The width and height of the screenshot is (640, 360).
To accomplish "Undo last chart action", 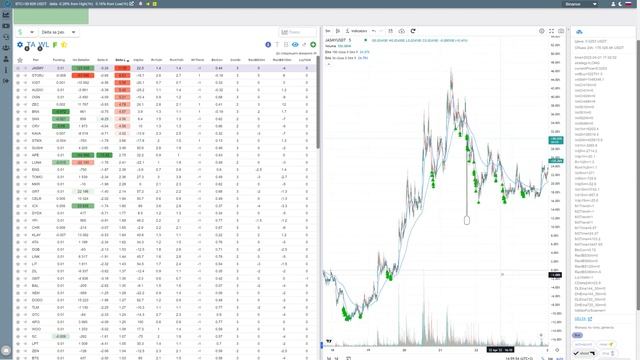I will click(373, 31).
